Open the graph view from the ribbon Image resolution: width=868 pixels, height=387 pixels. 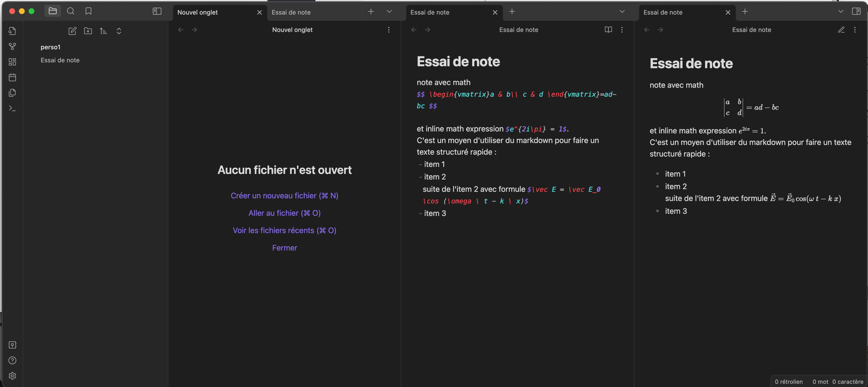coord(12,46)
